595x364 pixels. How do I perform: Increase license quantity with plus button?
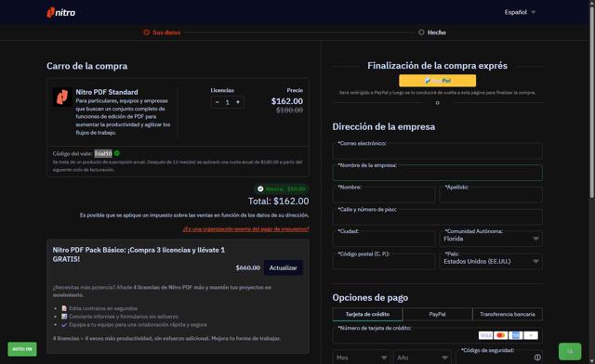[x=238, y=102]
